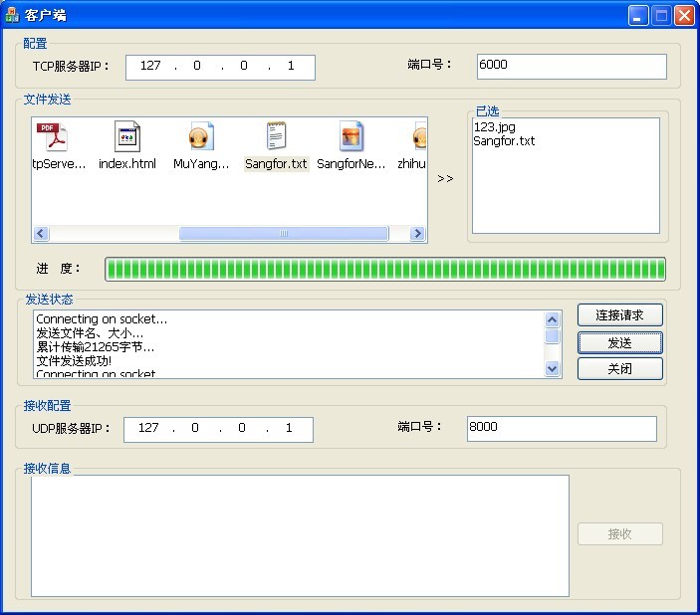Click the client app icon in title bar
The height and width of the screenshot is (615, 700).
pos(12,15)
